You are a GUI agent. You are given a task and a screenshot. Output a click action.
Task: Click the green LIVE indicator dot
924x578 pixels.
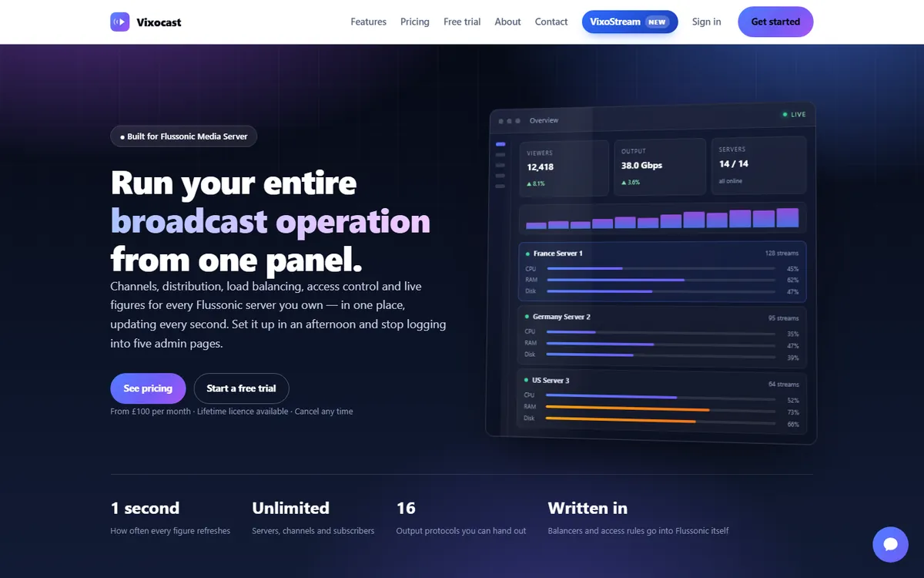(785, 114)
